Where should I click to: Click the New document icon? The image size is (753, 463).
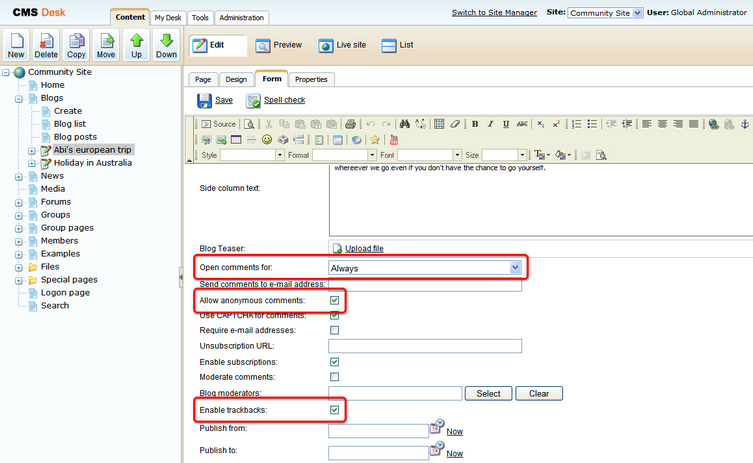point(17,45)
